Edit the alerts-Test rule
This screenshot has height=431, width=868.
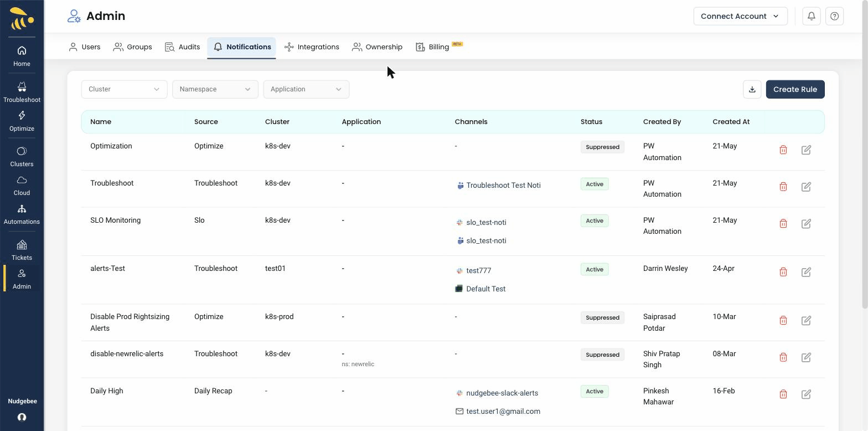click(806, 272)
